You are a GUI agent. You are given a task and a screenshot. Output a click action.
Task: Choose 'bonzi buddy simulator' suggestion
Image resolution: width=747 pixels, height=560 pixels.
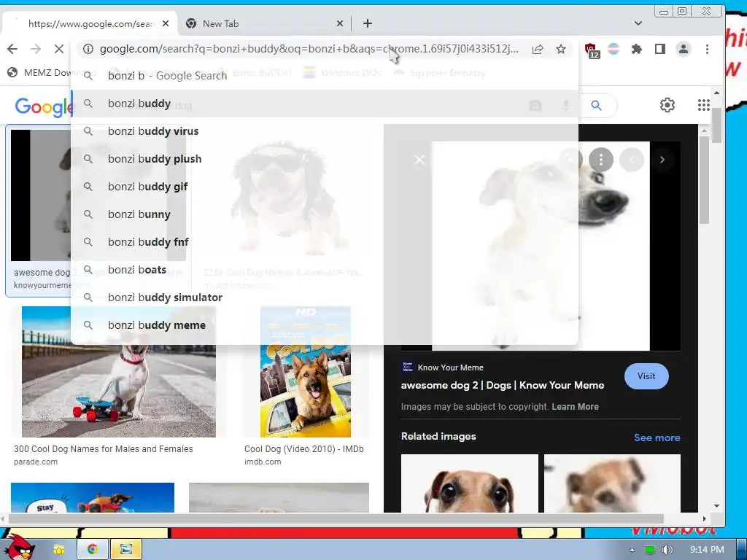pos(325,297)
